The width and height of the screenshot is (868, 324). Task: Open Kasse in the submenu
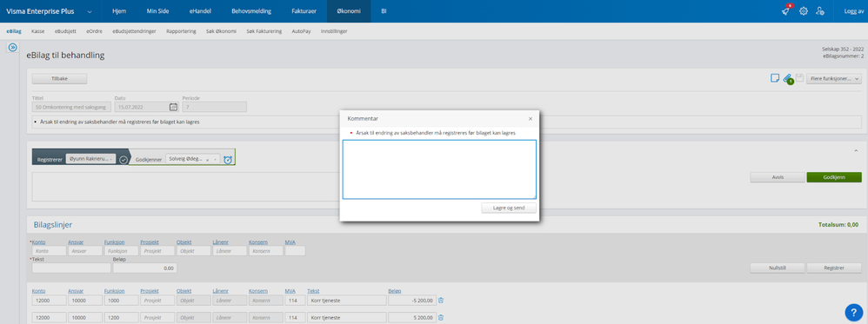[38, 31]
